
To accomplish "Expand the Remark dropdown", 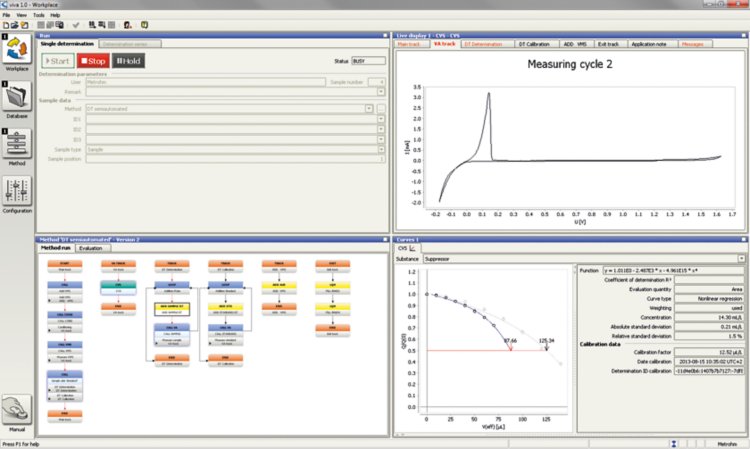I will [x=381, y=91].
